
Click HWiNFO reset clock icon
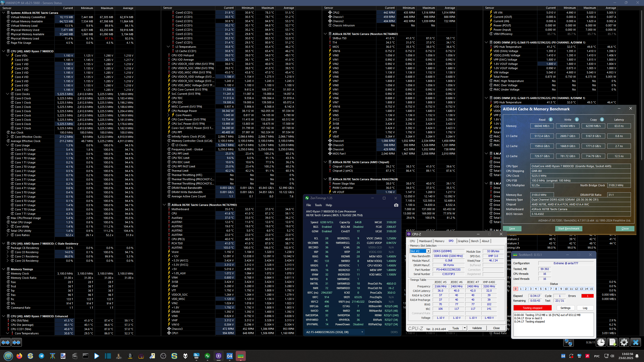(601, 342)
